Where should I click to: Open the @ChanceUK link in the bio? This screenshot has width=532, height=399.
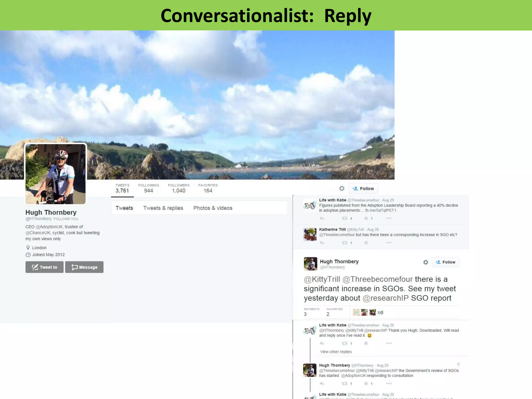[38, 233]
